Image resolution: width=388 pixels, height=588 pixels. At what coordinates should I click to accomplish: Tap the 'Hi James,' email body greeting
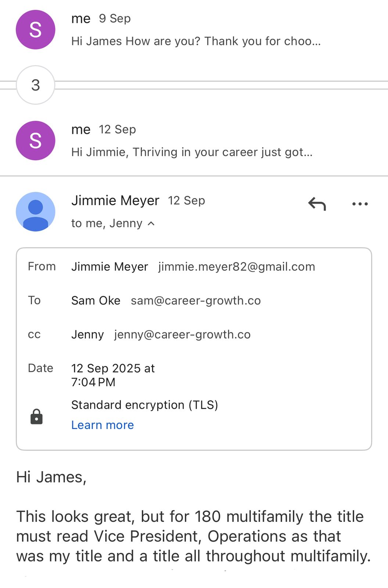coord(51,477)
